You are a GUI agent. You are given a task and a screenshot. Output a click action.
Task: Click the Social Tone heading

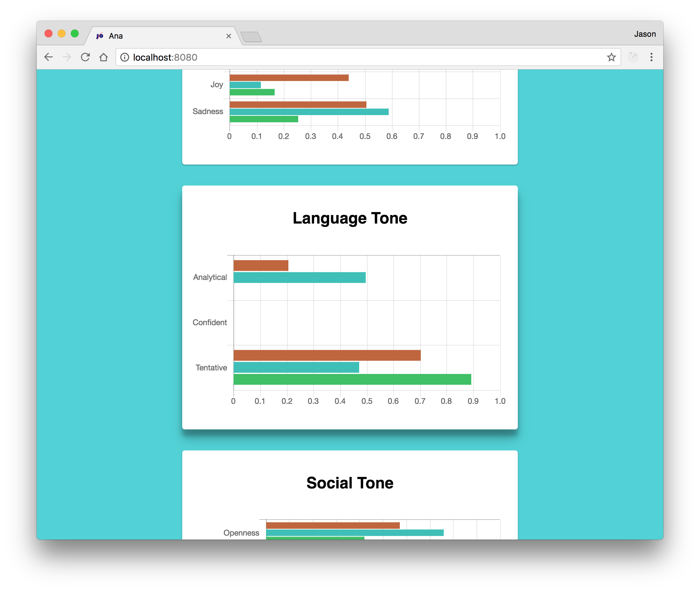pos(350,483)
